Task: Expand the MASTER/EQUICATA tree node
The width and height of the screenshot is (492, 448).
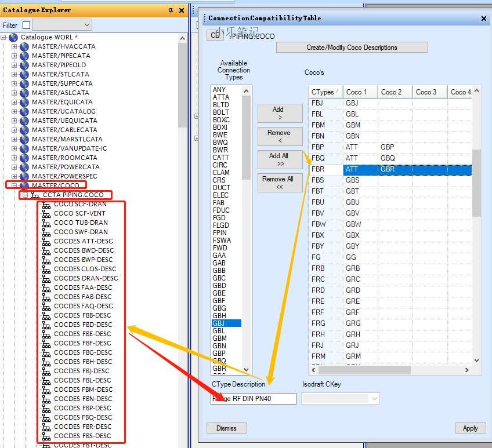Action: (14, 102)
